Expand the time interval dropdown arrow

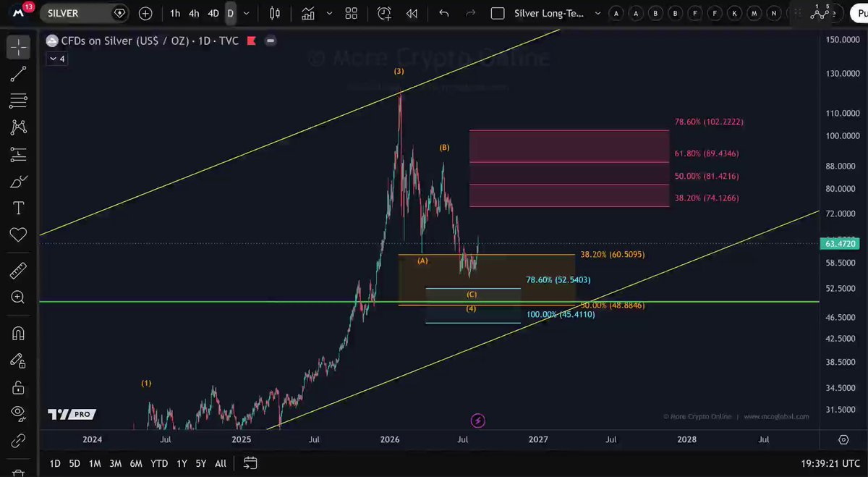click(247, 13)
